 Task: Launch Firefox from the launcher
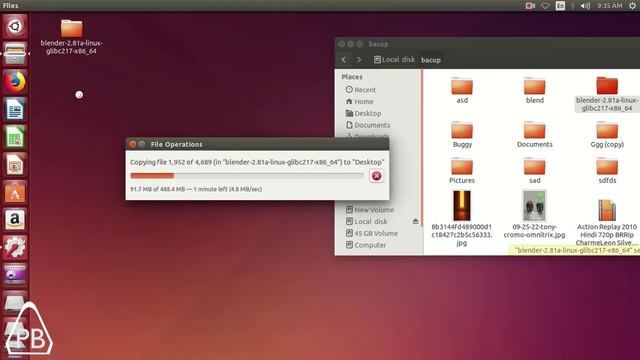click(x=15, y=82)
